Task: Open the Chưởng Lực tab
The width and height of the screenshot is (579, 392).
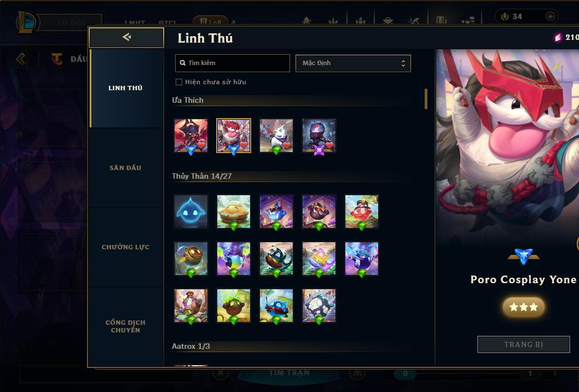Action: [x=125, y=247]
